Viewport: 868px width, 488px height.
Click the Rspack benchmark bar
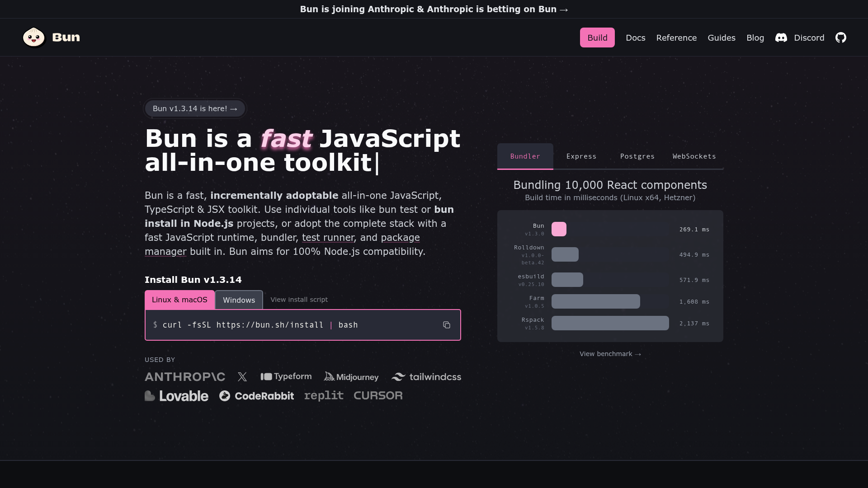[610, 323]
